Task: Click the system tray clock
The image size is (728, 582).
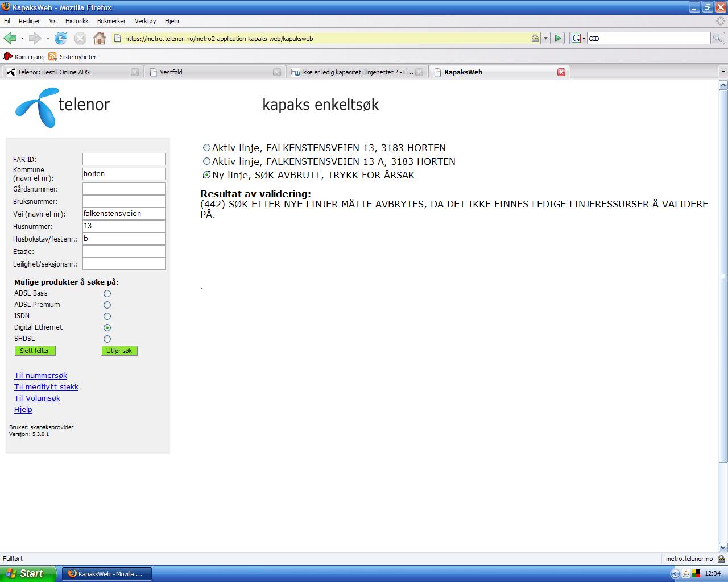Action: coord(713,574)
